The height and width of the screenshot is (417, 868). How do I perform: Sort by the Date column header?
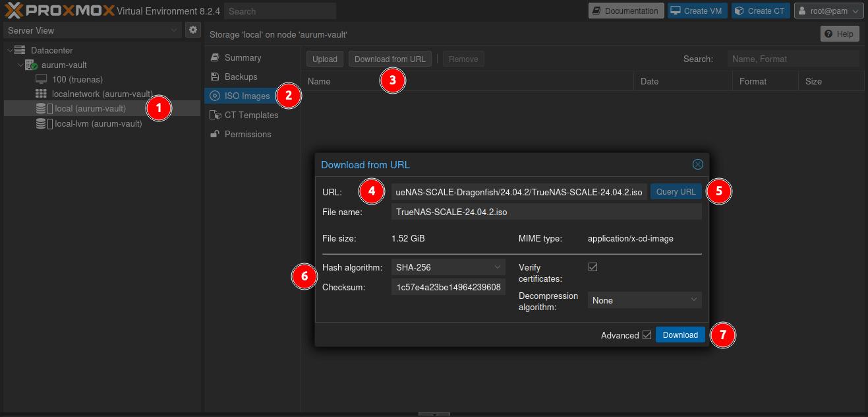(683, 81)
